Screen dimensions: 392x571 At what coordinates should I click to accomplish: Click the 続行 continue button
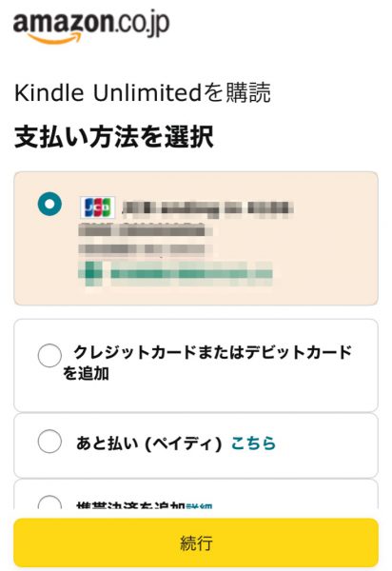(196, 542)
